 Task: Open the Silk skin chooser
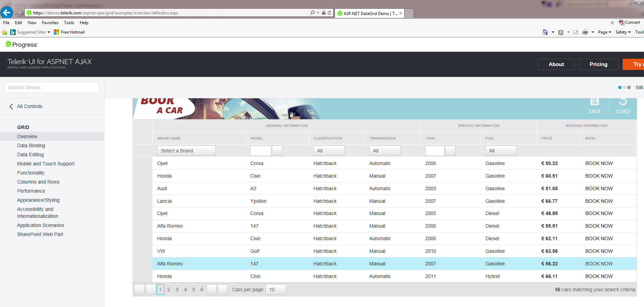pos(631,87)
